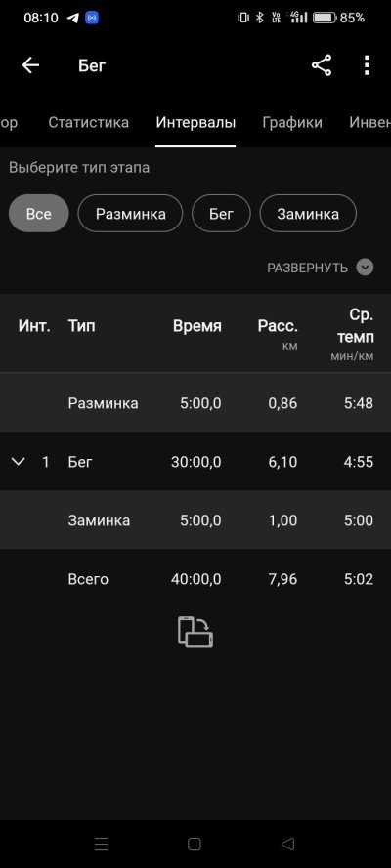
Task: Tap the Telegram notification icon in status bar
Action: coord(73,18)
